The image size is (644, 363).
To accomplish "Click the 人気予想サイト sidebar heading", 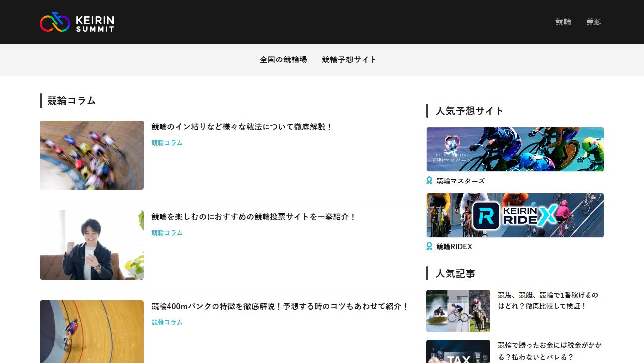I will click(470, 111).
